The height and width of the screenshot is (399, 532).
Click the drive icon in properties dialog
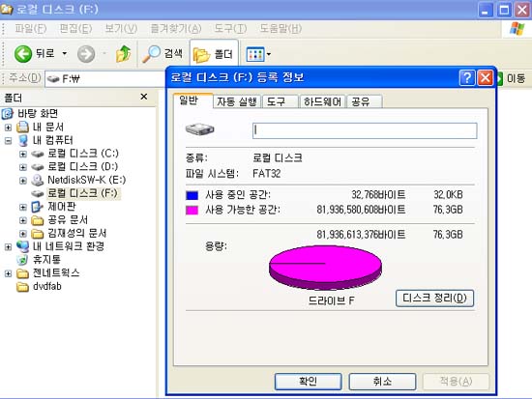[200, 129]
